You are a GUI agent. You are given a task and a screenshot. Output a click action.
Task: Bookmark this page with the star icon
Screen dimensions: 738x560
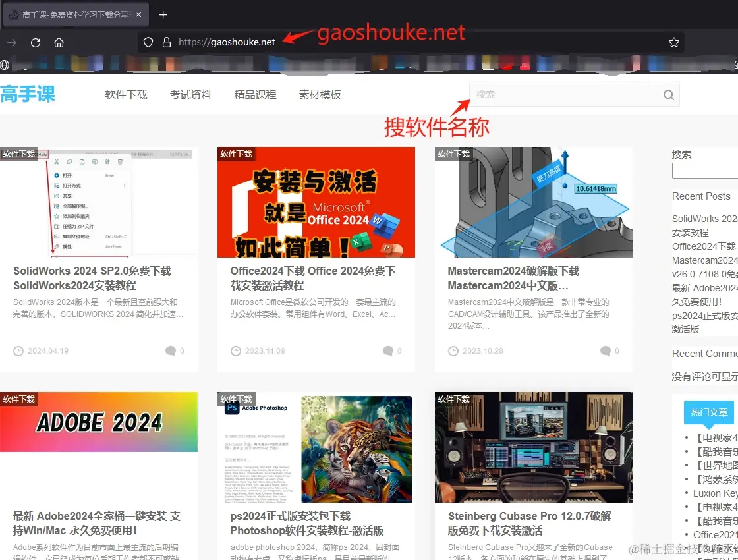[673, 42]
